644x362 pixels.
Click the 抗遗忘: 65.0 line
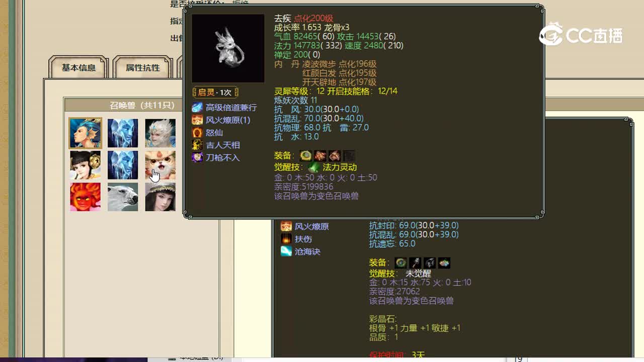[392, 244]
